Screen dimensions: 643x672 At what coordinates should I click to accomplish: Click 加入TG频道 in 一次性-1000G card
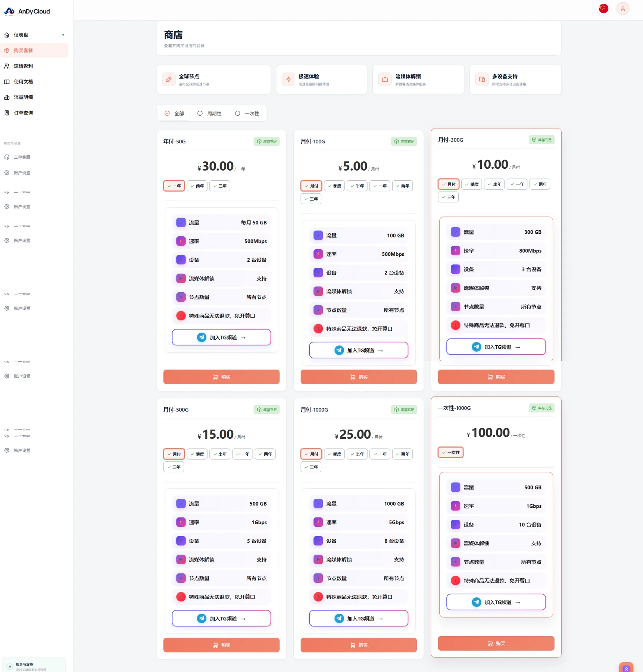(x=496, y=602)
